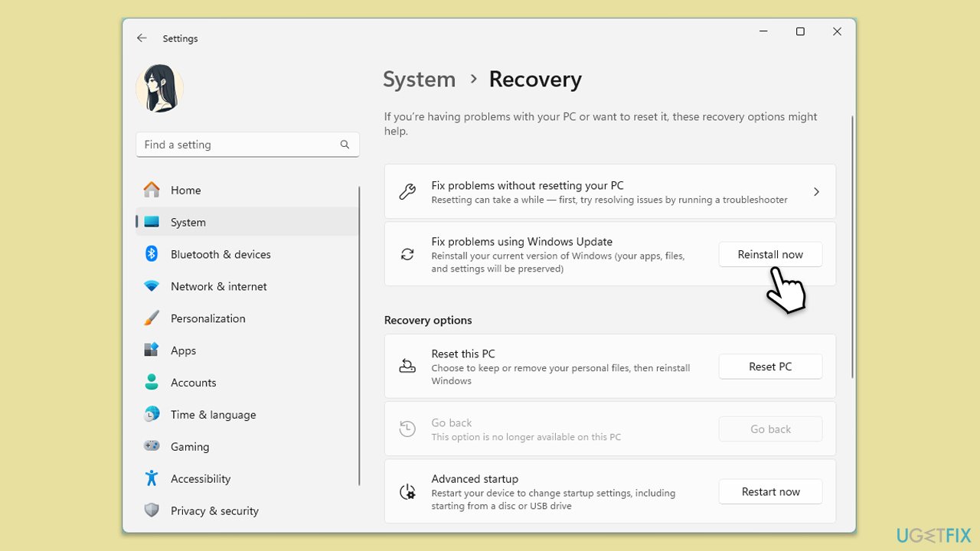Open Personalization settings
Screen dimensions: 980x551
tap(207, 318)
